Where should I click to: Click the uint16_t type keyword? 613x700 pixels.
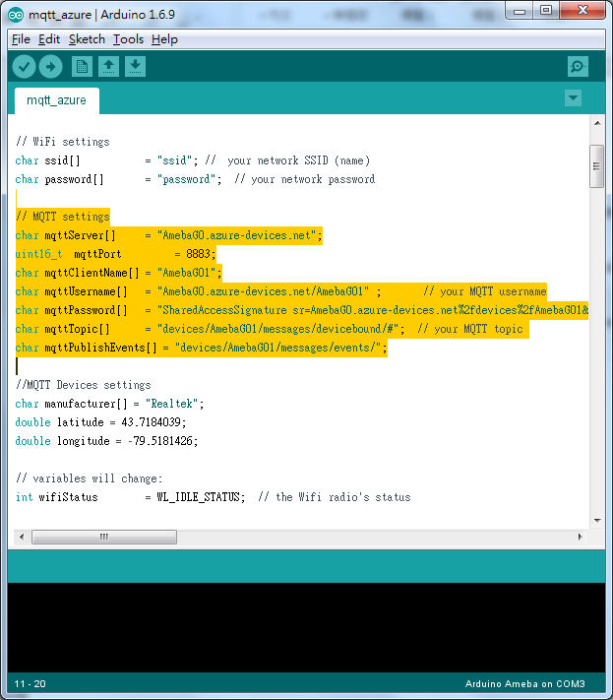38,254
